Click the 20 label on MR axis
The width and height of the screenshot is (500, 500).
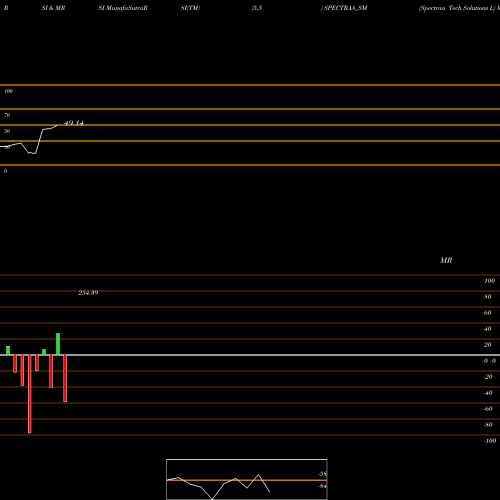[x=488, y=345]
